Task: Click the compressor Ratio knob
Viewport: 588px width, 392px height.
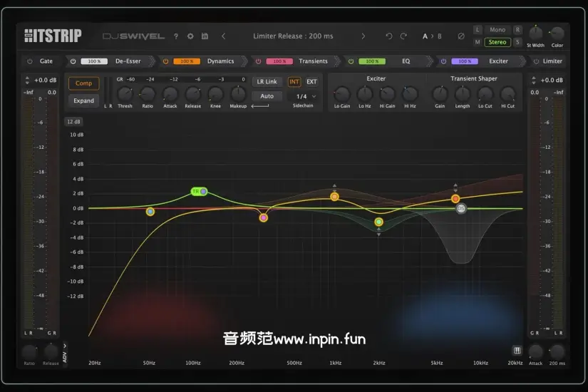Action: tap(148, 94)
